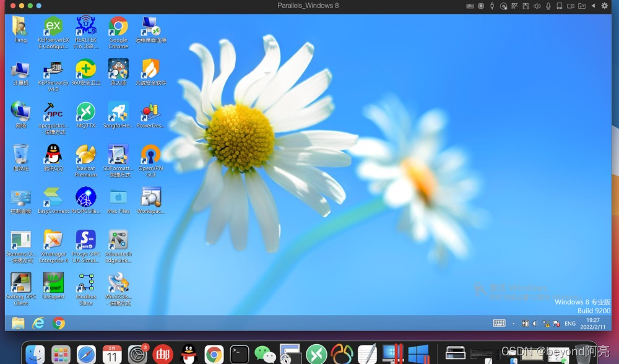Open Modbus Slave
This screenshot has height=364, width=619.
point(85,289)
